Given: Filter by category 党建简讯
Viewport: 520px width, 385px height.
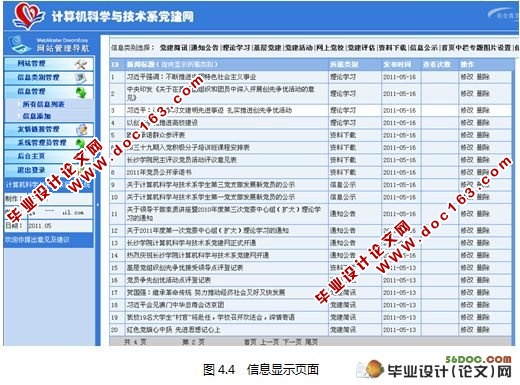Looking at the screenshot, I should (173, 48).
